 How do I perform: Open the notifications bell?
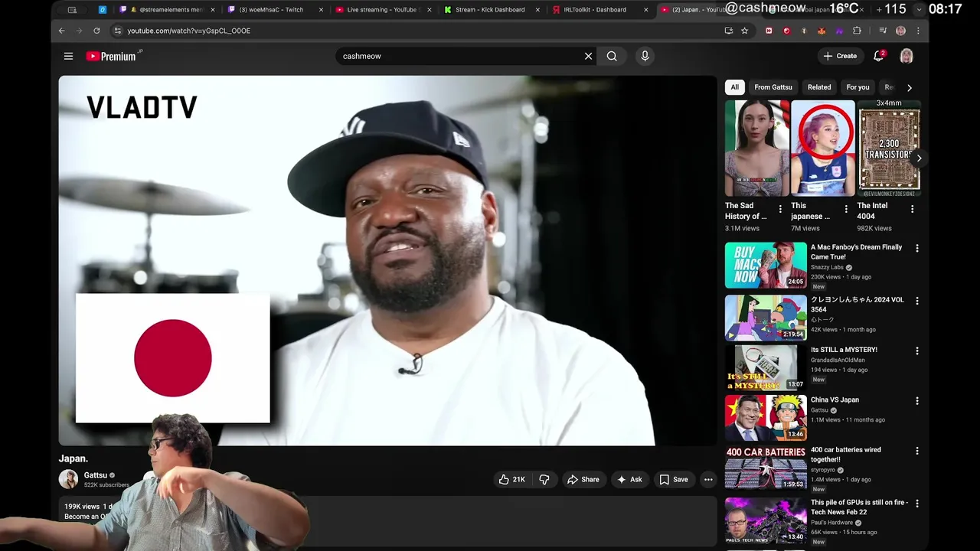879,56
